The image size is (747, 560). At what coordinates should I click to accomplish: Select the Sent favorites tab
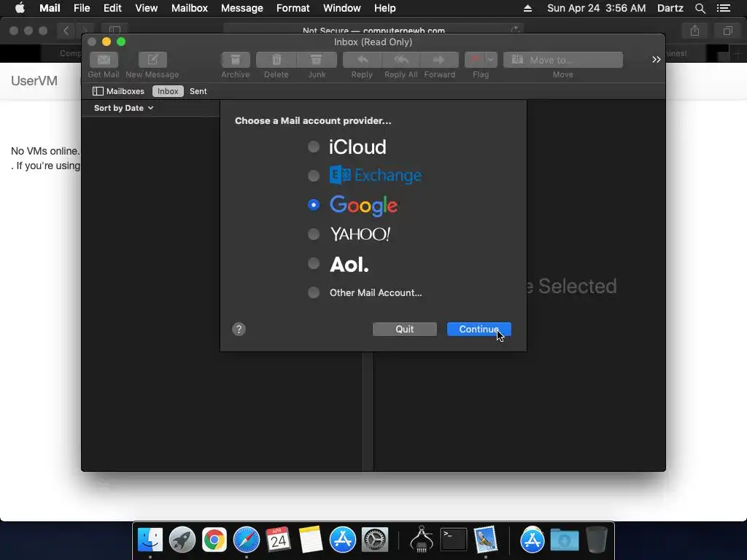point(198,91)
